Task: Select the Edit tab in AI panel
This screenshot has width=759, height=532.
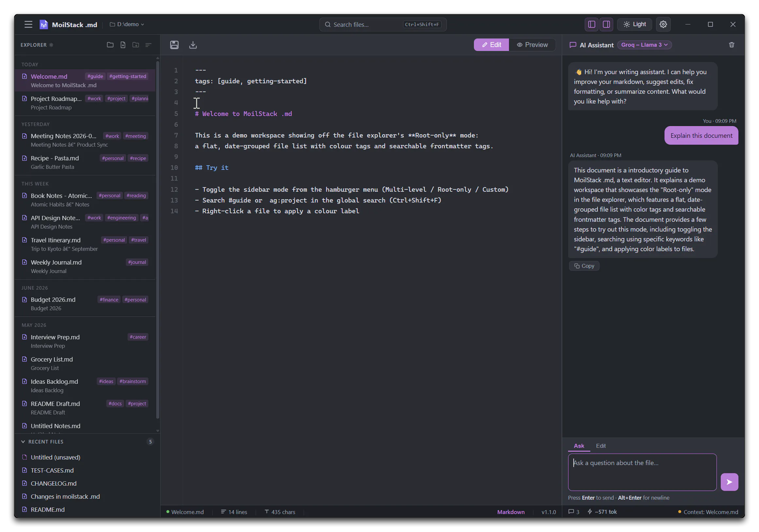Action: (x=601, y=446)
